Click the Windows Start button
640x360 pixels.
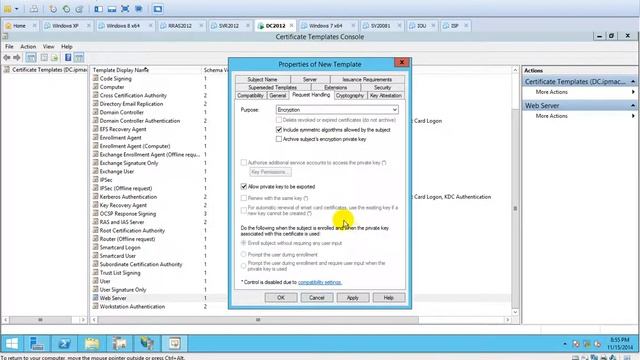point(12,343)
